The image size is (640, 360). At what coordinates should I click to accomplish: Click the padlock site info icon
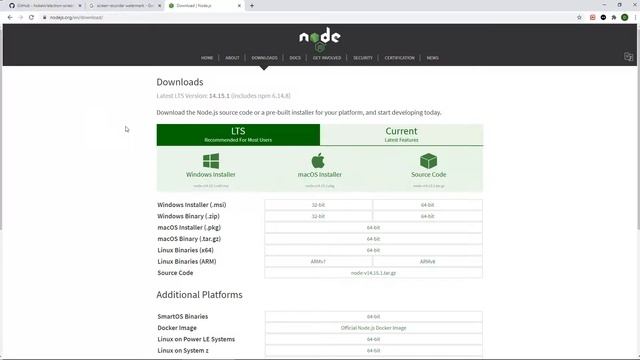[44, 18]
